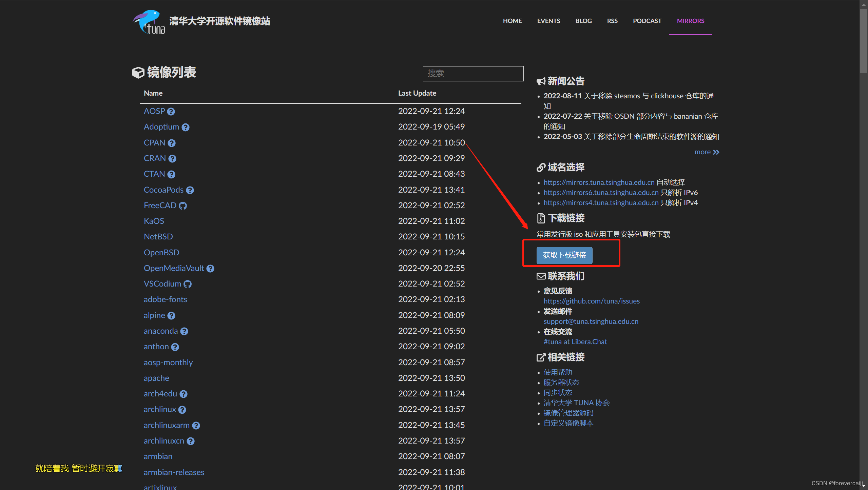Open the github.com/tuna/issues feedback link

(x=591, y=301)
